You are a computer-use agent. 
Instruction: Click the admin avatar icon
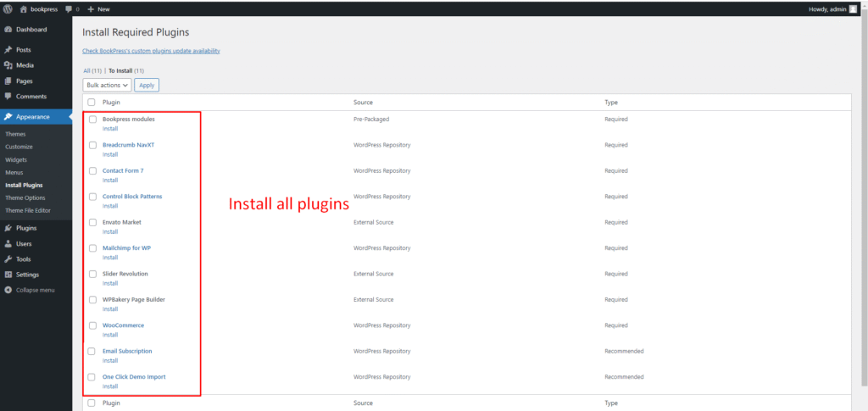(853, 8)
